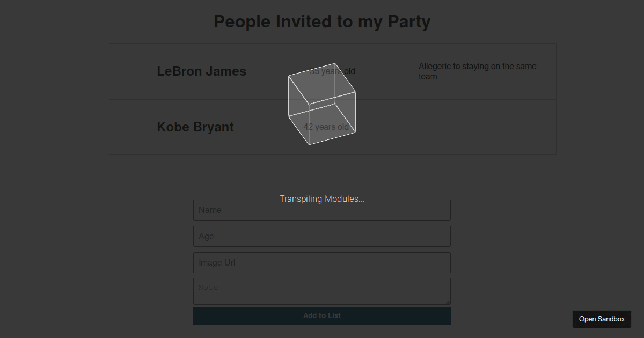Click LeBron's allergy note text

[x=477, y=71]
